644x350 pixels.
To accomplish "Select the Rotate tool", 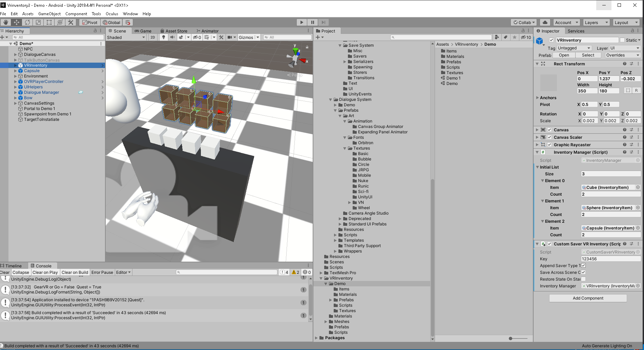I will click(27, 22).
